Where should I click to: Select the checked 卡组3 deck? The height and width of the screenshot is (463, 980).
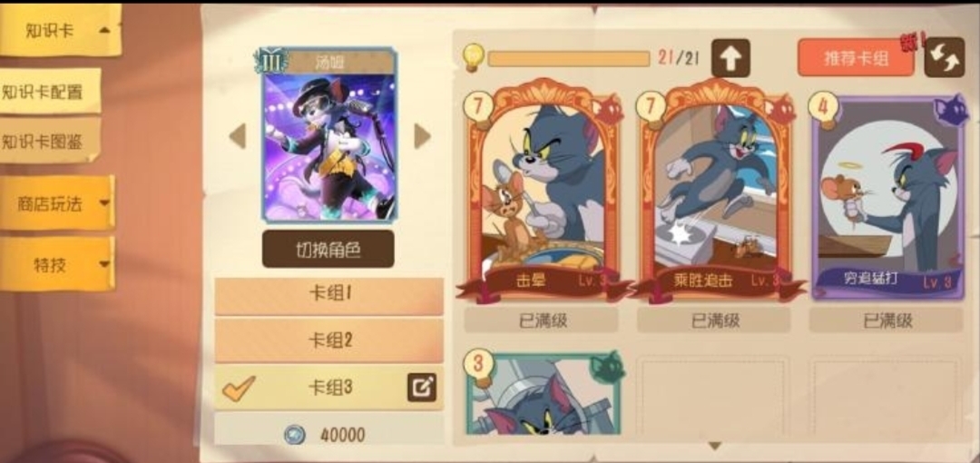[x=328, y=388]
